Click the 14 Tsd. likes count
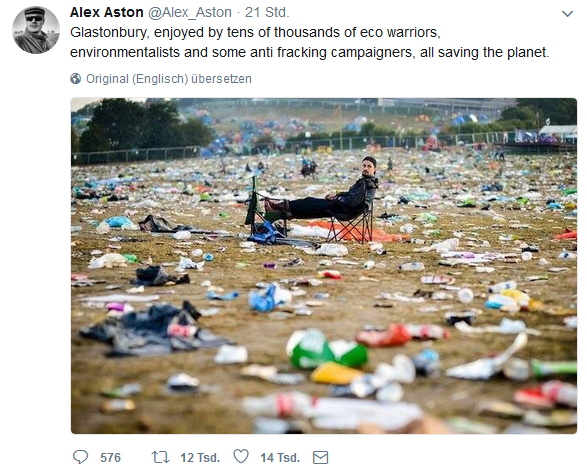The width and height of the screenshot is (587, 474). pos(280,458)
